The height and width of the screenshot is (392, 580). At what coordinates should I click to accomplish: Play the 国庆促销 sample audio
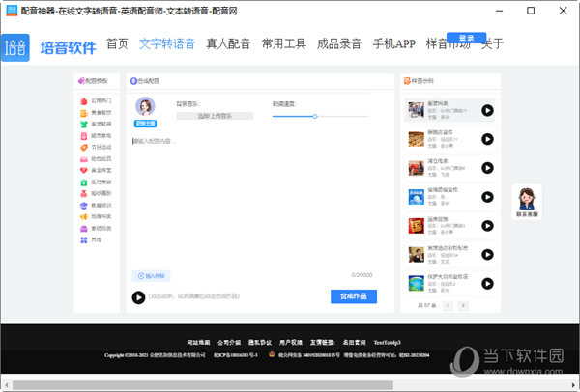click(487, 226)
